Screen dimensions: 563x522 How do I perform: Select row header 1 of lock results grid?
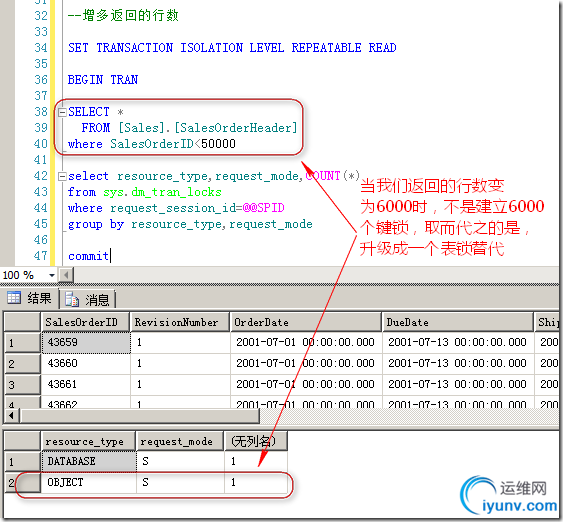pyautogui.click(x=22, y=461)
